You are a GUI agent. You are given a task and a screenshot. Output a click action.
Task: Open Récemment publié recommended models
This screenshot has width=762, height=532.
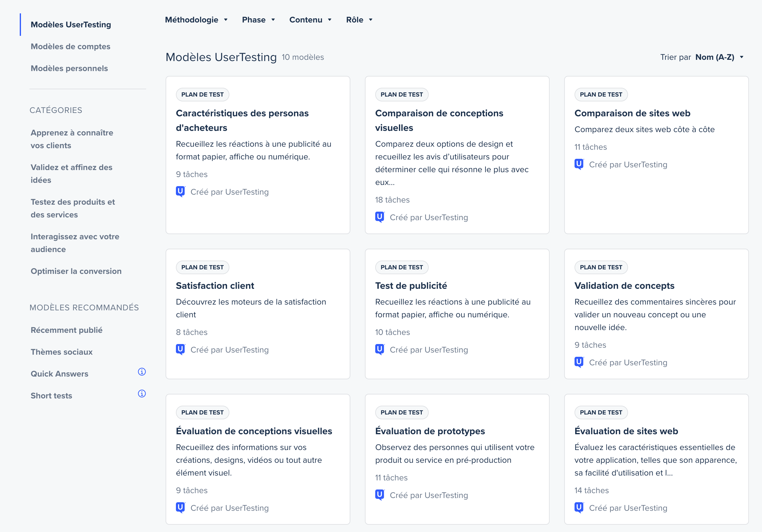click(67, 330)
